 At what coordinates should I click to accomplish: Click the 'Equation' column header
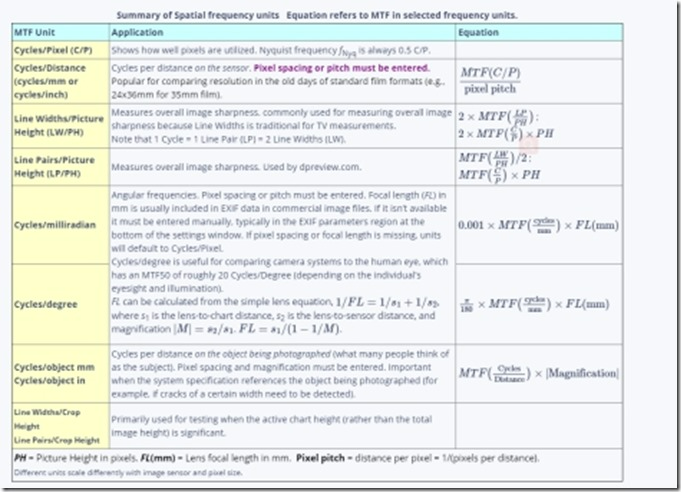pyautogui.click(x=480, y=32)
